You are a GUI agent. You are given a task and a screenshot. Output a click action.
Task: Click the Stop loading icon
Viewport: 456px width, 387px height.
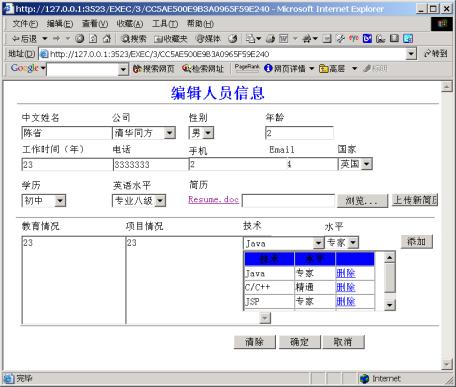point(79,39)
